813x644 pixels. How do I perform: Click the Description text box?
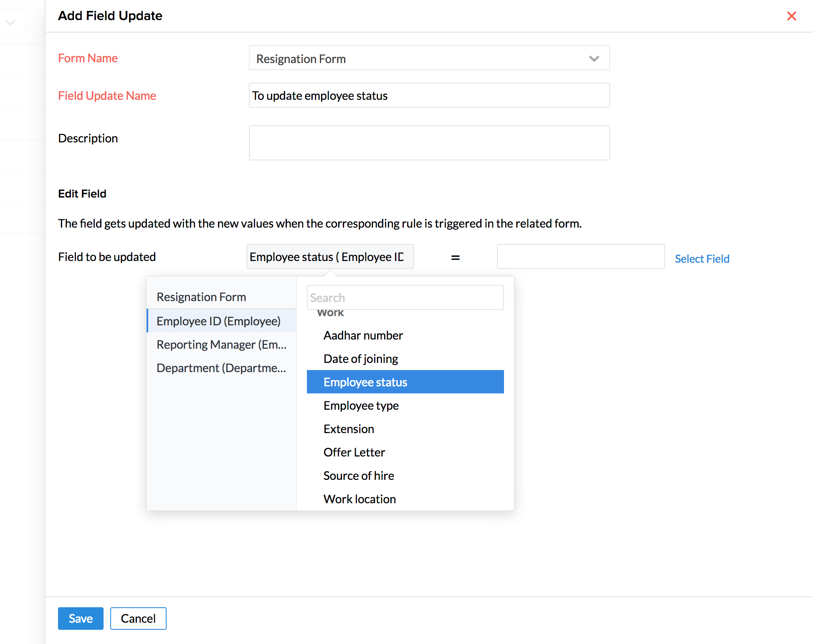(429, 143)
